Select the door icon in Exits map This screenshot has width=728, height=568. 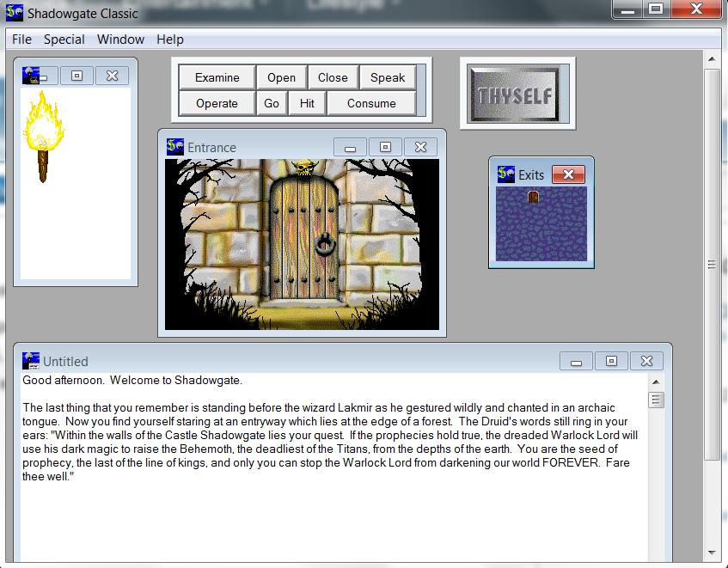533,198
